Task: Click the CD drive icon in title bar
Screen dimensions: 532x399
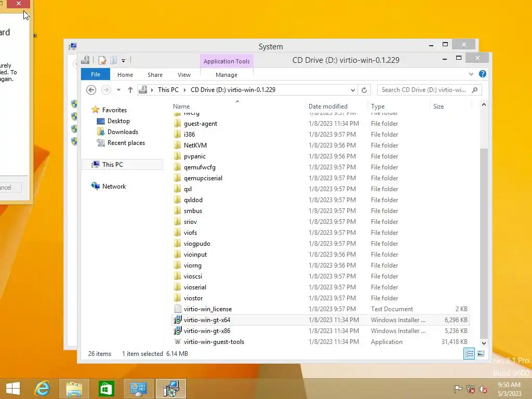Action: (x=86, y=60)
